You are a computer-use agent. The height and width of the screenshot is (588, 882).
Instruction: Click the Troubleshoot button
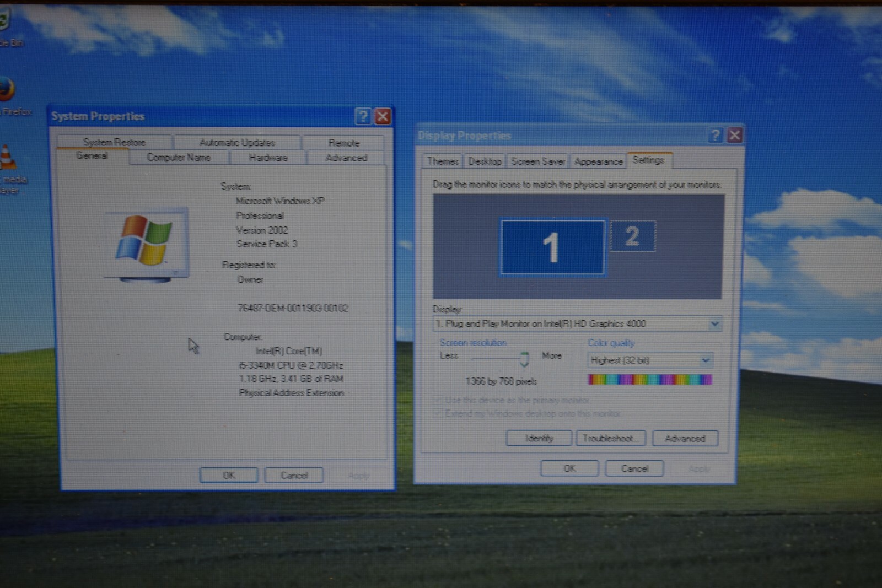click(x=610, y=438)
